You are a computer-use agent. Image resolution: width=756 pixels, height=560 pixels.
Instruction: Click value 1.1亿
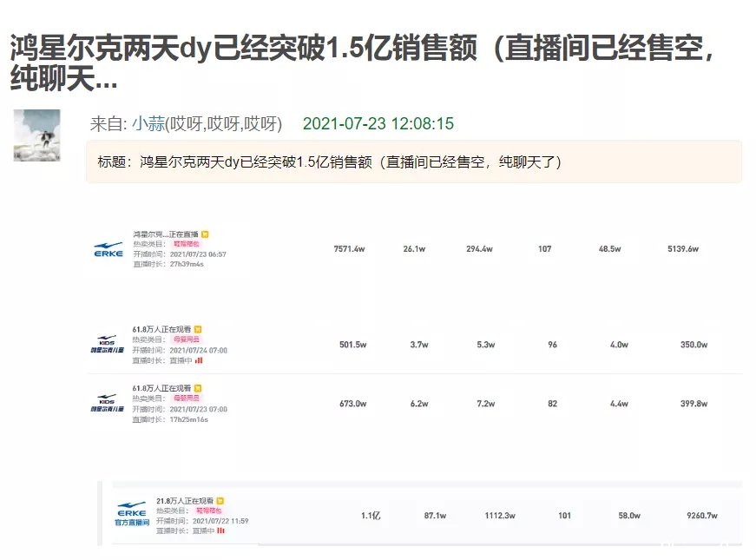tap(371, 516)
